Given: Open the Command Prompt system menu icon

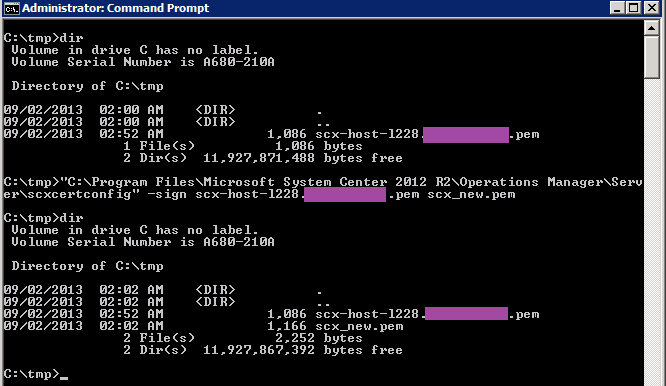Looking at the screenshot, I should point(11,8).
